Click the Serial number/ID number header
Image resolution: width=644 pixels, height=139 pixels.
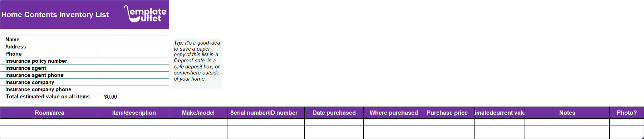click(x=266, y=113)
